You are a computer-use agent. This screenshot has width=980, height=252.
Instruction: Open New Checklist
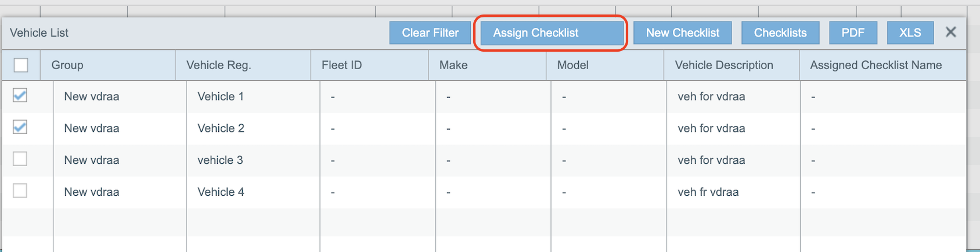(x=682, y=33)
